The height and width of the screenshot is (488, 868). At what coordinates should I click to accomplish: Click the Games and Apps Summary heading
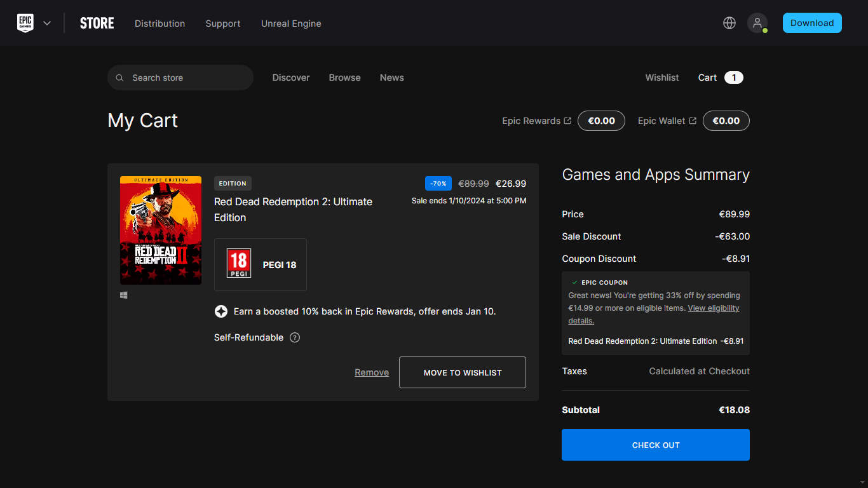pyautogui.click(x=656, y=175)
